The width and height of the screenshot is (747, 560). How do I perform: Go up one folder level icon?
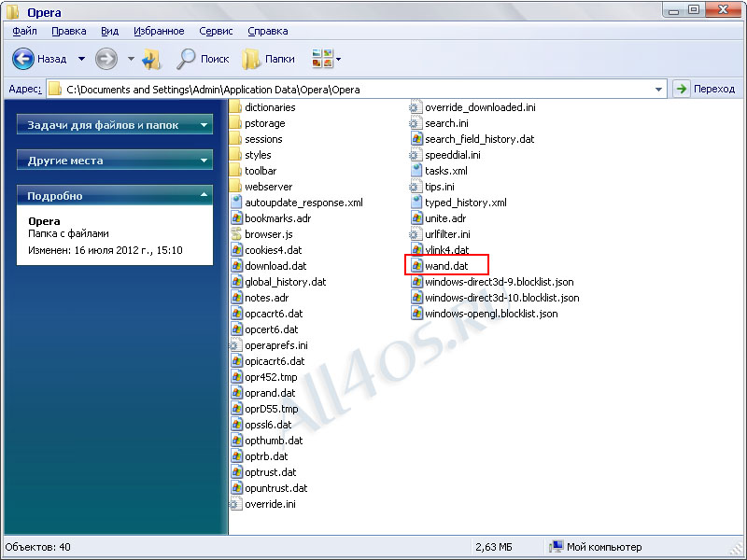pyautogui.click(x=152, y=59)
